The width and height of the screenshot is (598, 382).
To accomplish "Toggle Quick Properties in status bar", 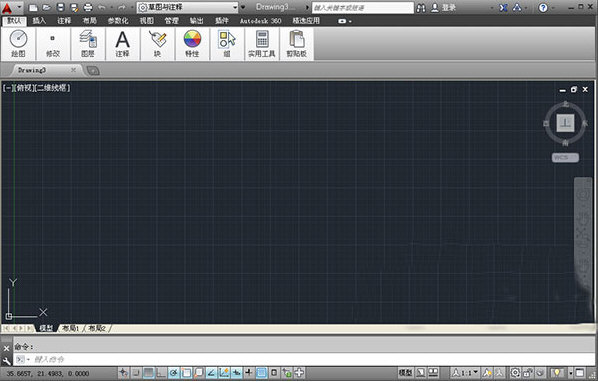I will [x=274, y=373].
